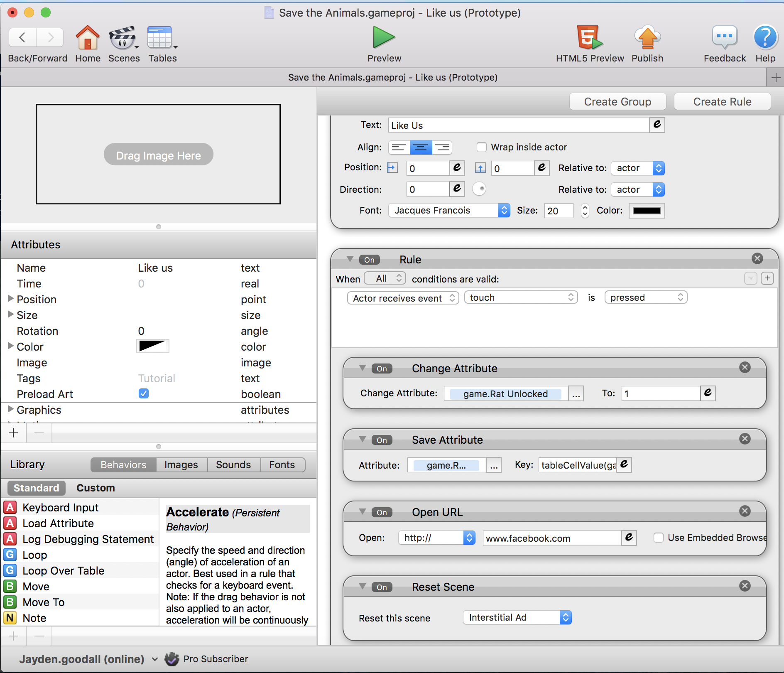
Task: Click the Publish icon
Action: (647, 37)
